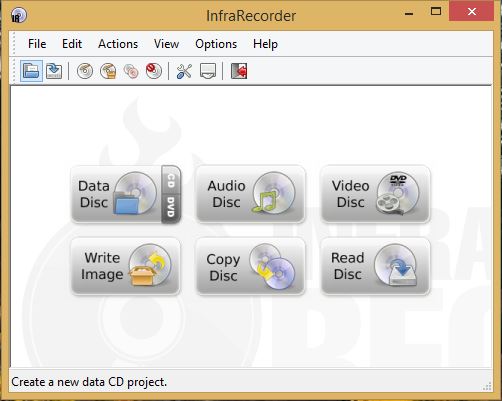Image resolution: width=502 pixels, height=401 pixels.
Task: Open the Options menu
Action: coord(216,44)
